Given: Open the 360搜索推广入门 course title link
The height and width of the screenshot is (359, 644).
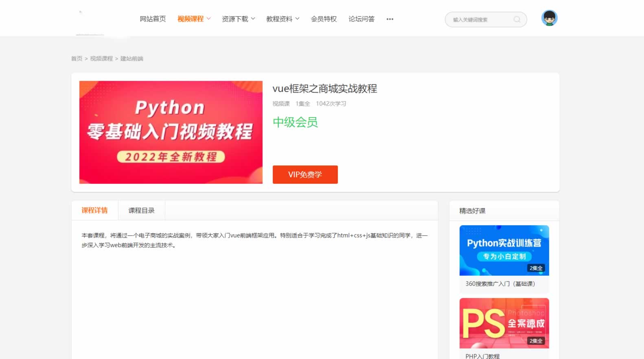Looking at the screenshot, I should 500,284.
